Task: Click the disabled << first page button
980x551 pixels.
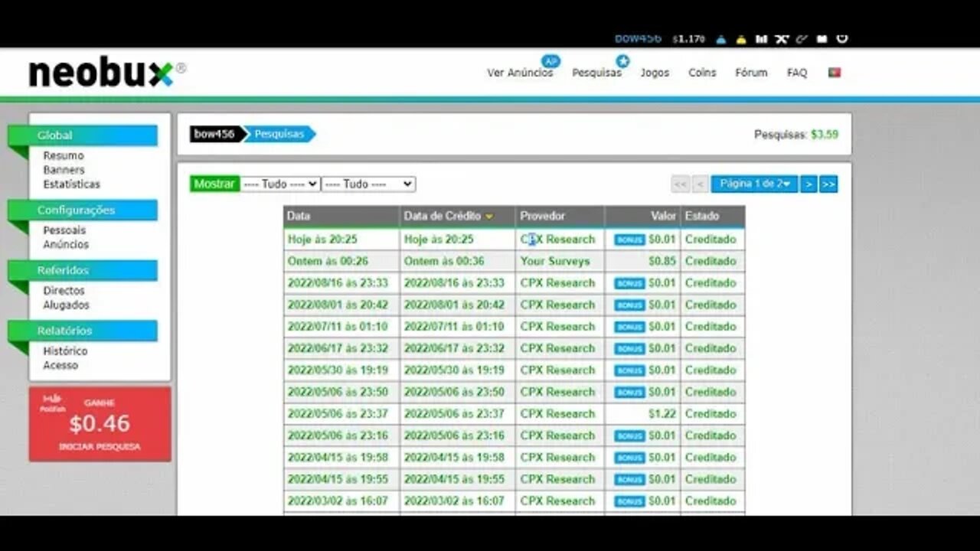Action: (681, 184)
